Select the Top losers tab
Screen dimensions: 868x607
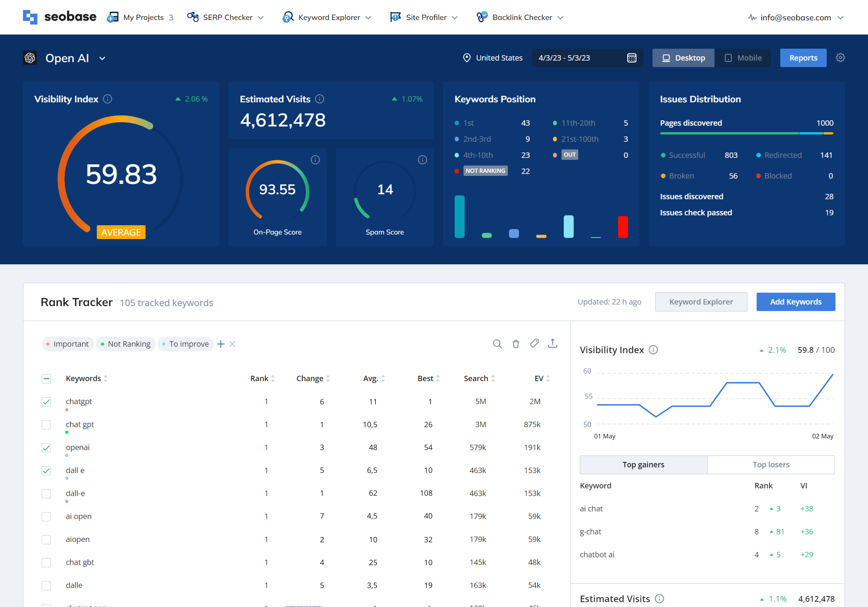pos(771,464)
